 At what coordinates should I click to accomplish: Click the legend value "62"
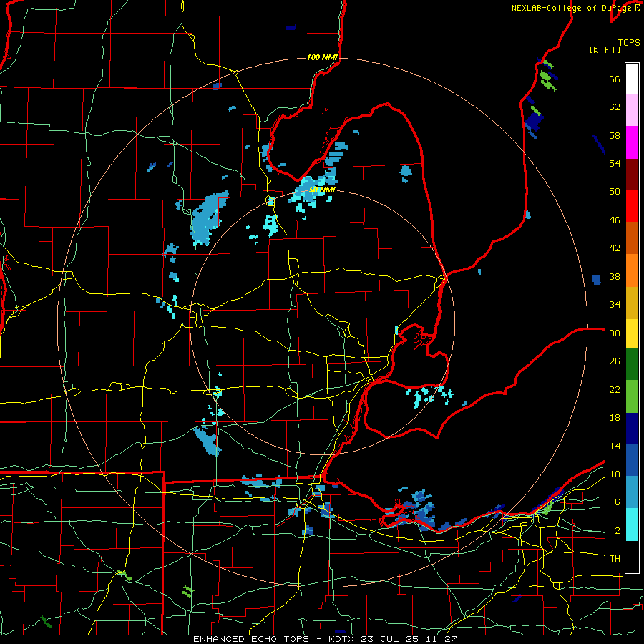click(x=615, y=107)
